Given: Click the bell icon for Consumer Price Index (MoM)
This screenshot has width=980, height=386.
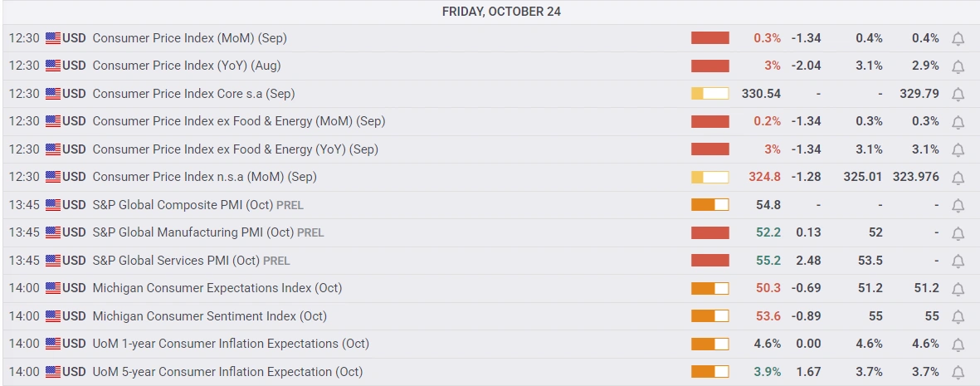Looking at the screenshot, I should click(958, 39).
